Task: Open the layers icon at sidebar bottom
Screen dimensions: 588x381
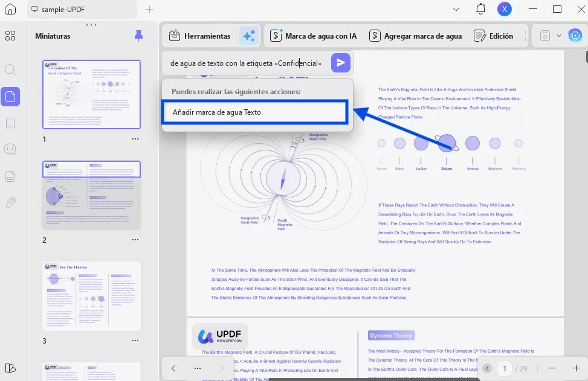Action: (10, 368)
